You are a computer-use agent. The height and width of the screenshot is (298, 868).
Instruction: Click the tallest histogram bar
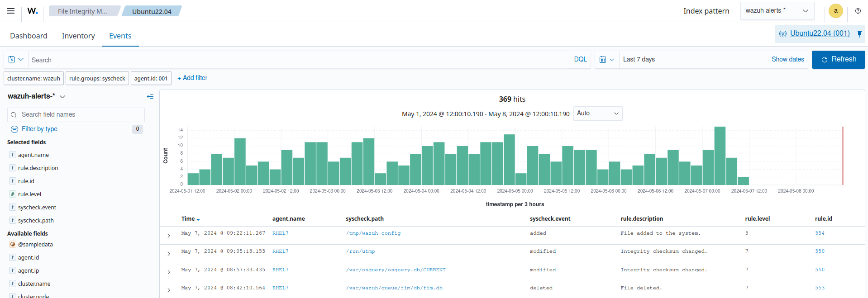[x=720, y=156]
